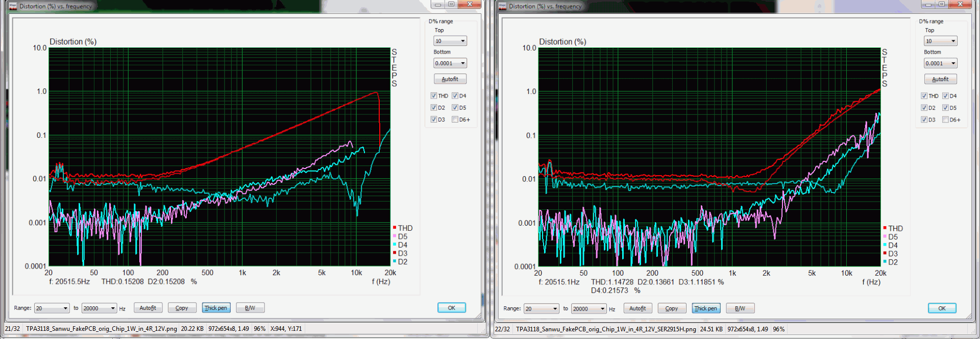Open Bottom range dropdown in right window
Viewport: 980px width, 339px height.
click(x=941, y=63)
